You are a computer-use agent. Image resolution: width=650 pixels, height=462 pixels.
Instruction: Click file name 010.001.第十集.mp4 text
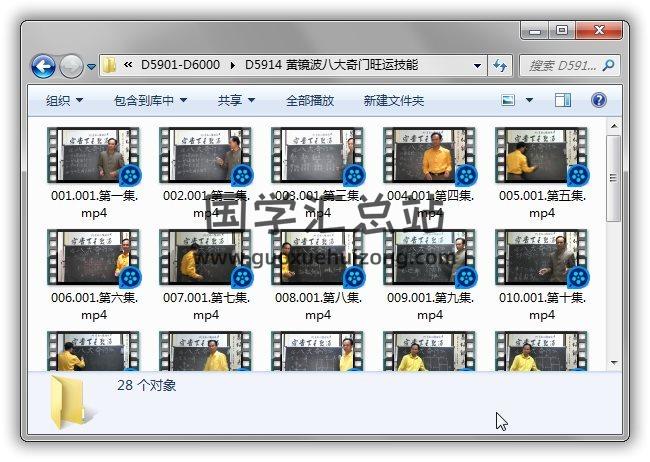[x=542, y=306]
